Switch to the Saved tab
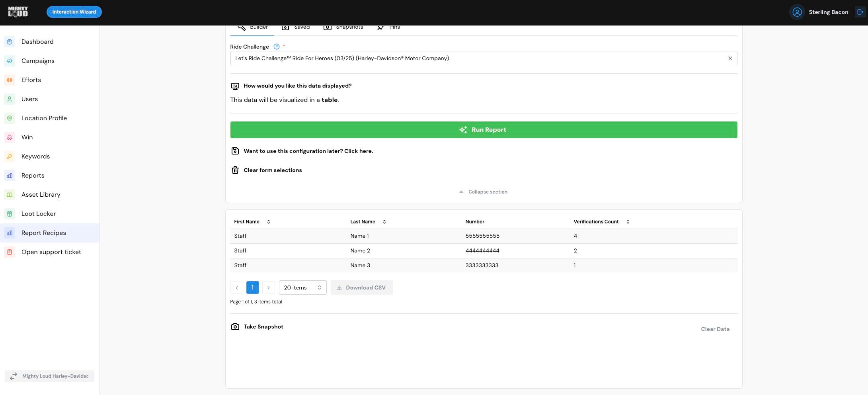The image size is (868, 395). point(296,28)
